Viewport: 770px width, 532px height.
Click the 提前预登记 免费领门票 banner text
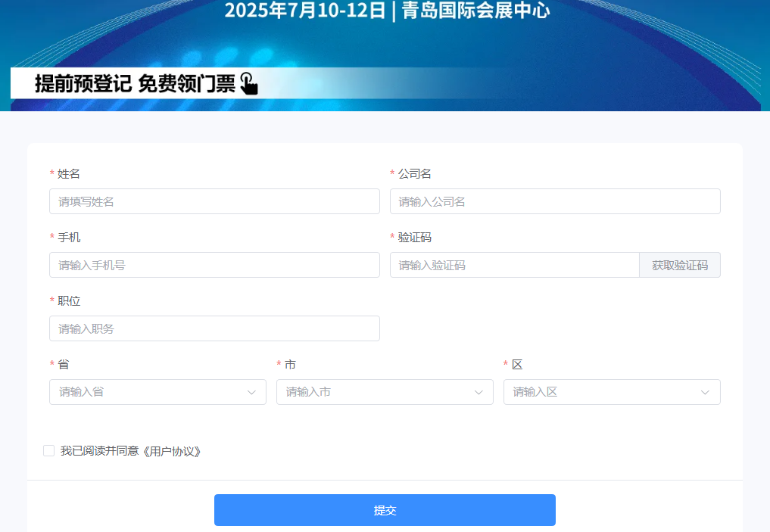point(135,83)
